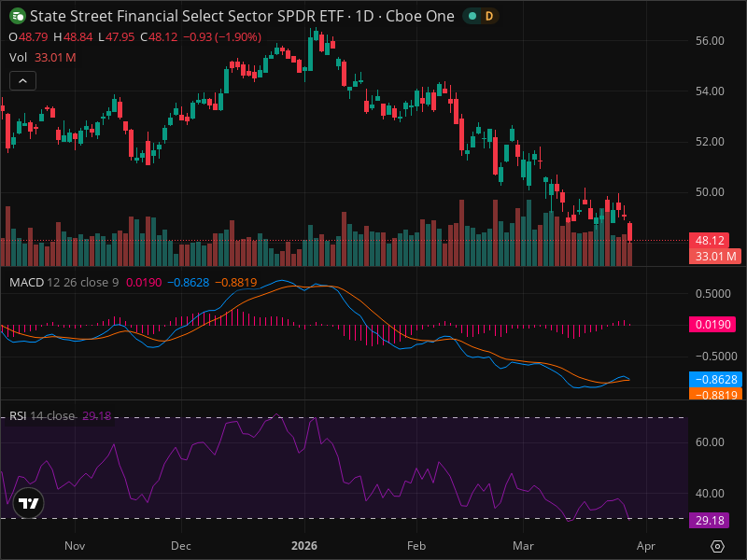
Task: Click the -0.8628 MACD line axis label
Action: 715,380
